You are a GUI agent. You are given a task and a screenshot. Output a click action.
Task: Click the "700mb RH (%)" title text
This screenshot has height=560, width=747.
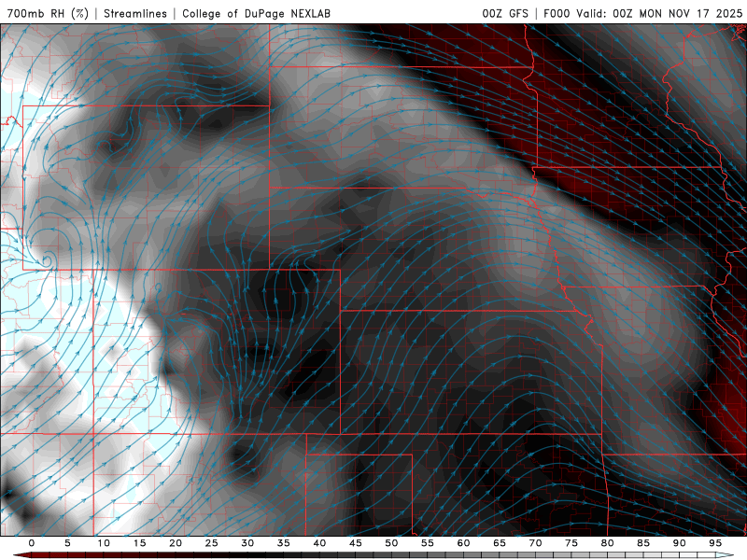click(x=49, y=13)
